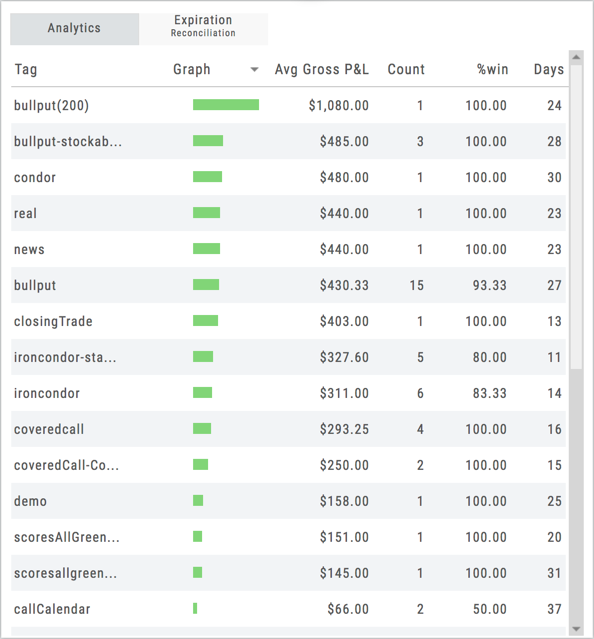Select the demo tag row
This screenshot has width=594, height=639.
pyautogui.click(x=288, y=501)
